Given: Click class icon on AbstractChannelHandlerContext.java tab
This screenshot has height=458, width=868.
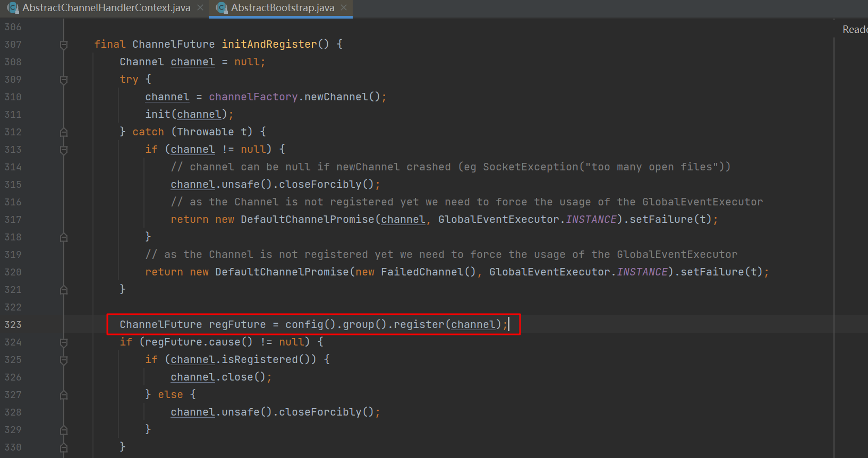Looking at the screenshot, I should [13, 8].
